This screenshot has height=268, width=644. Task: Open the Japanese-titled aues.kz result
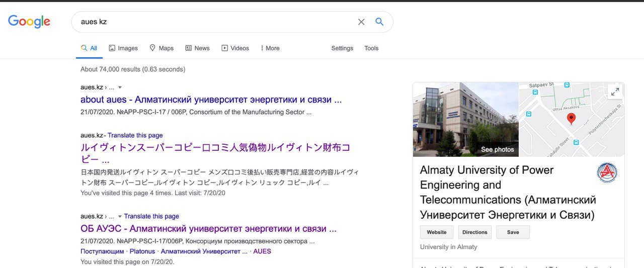215,154
